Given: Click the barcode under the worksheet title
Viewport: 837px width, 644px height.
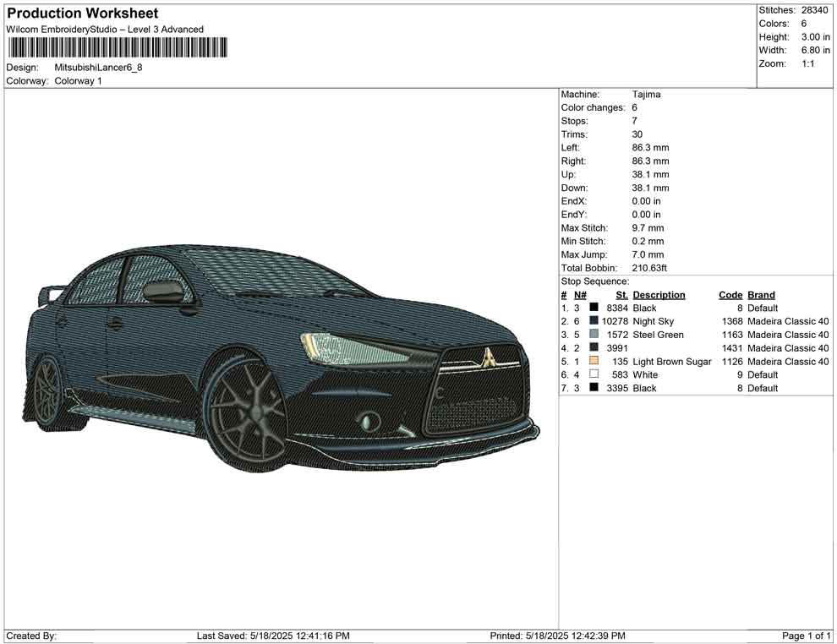Looking at the screenshot, I should pos(117,48).
